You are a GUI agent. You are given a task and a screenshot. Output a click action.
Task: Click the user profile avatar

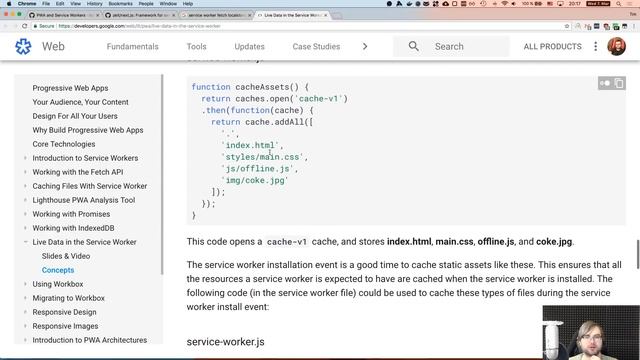(x=616, y=46)
